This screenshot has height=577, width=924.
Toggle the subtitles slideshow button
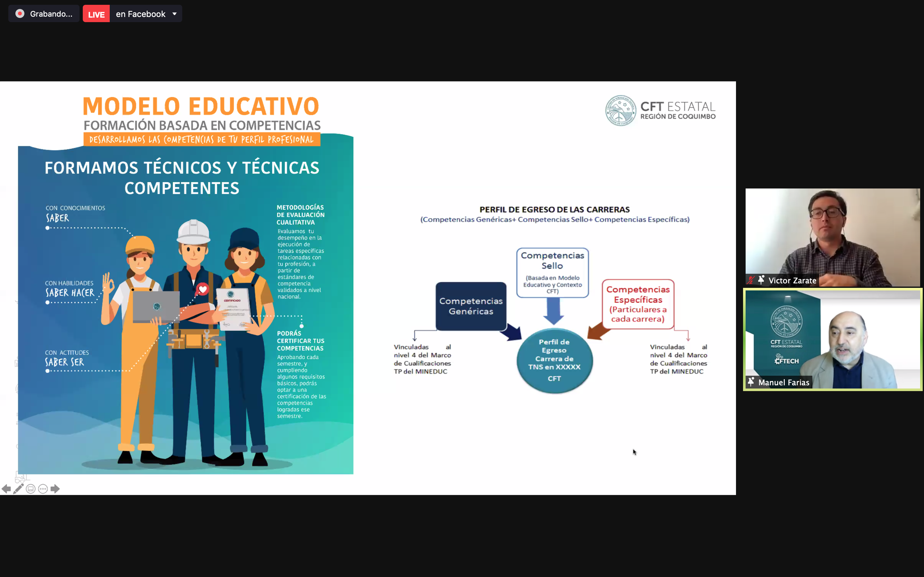pos(30,489)
